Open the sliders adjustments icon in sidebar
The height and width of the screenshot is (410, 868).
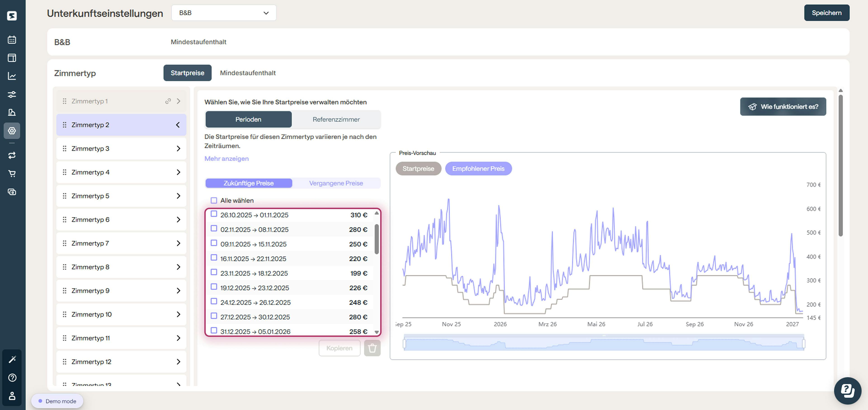(x=12, y=94)
